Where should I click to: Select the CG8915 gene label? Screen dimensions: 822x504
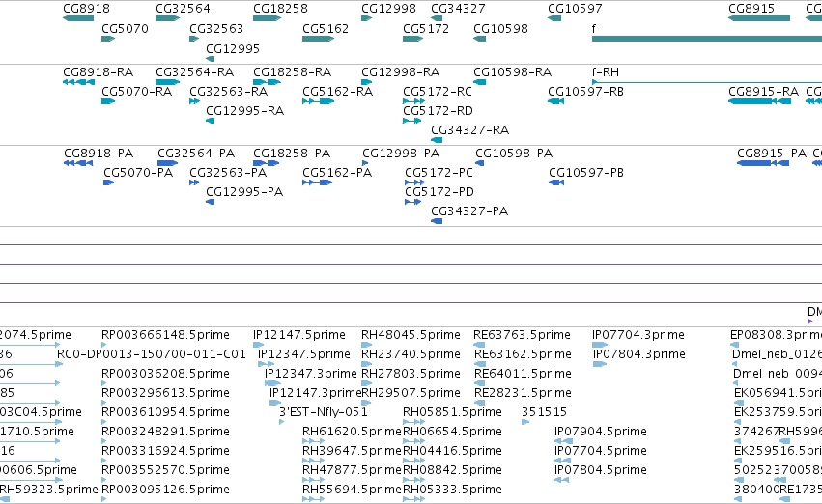tap(751, 9)
